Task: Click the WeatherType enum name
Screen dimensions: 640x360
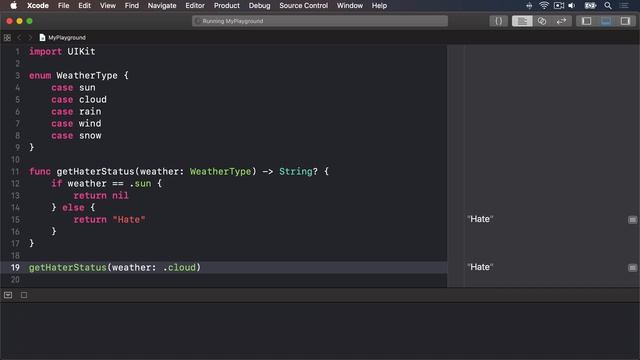Action: (x=87, y=76)
